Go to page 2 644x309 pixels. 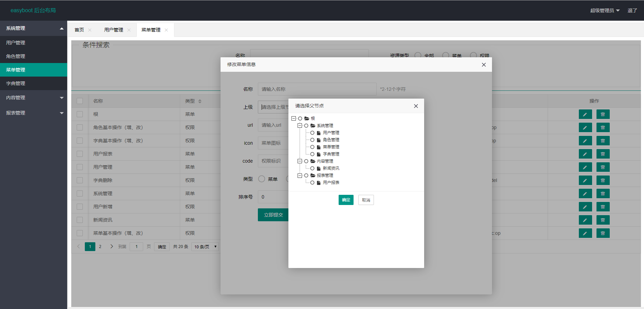(x=100, y=247)
